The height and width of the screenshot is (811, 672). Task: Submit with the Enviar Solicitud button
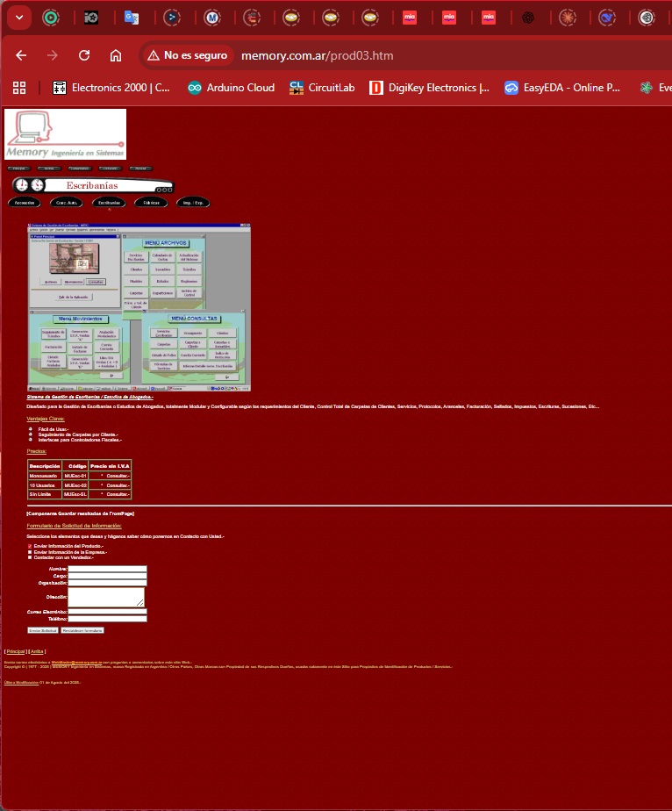43,630
